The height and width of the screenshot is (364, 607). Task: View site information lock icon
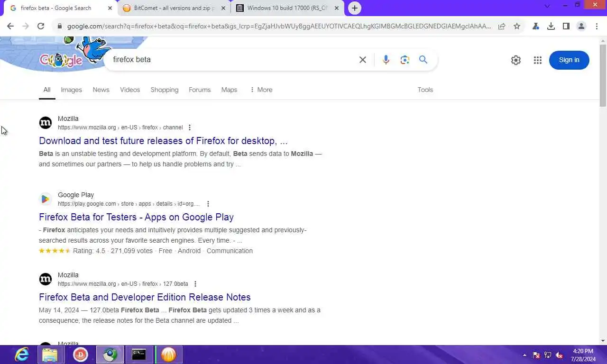[60, 26]
